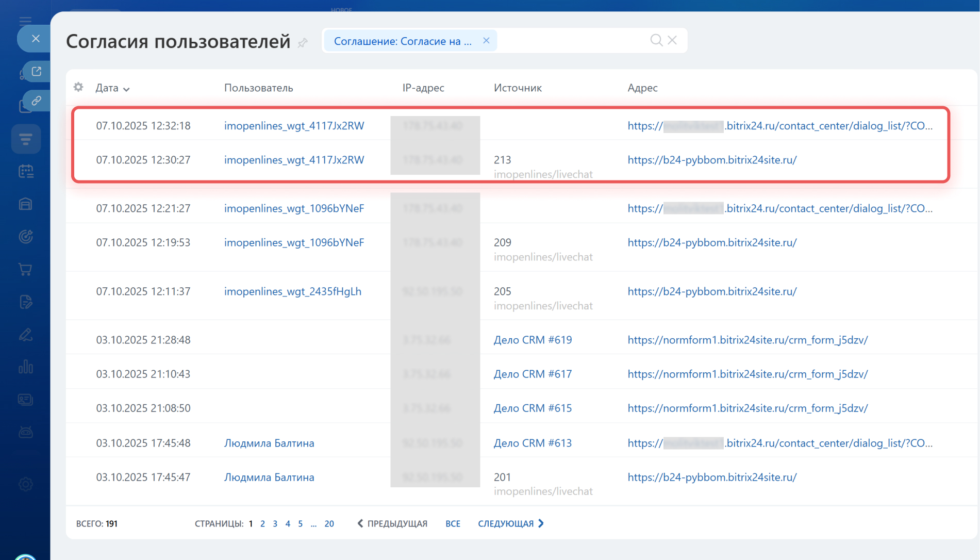Go to page 20
The image size is (980, 560).
pos(329,524)
